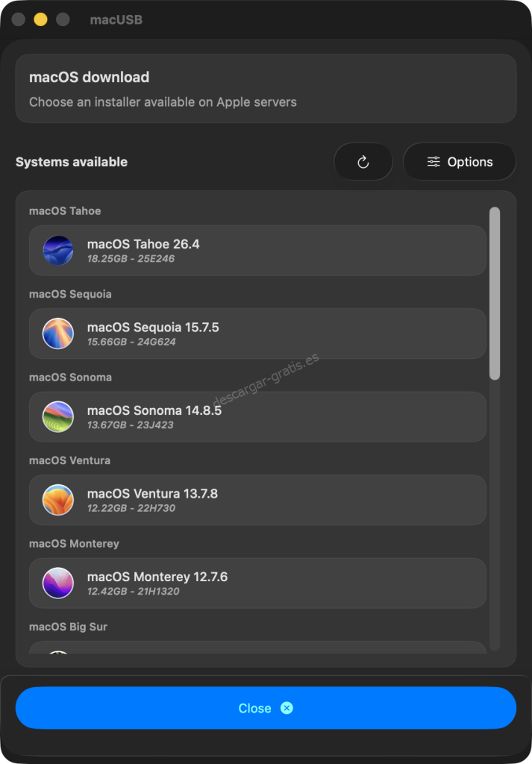The width and height of the screenshot is (532, 764).
Task: Click the 15.66GB - 24G624 build text
Action: click(x=131, y=342)
